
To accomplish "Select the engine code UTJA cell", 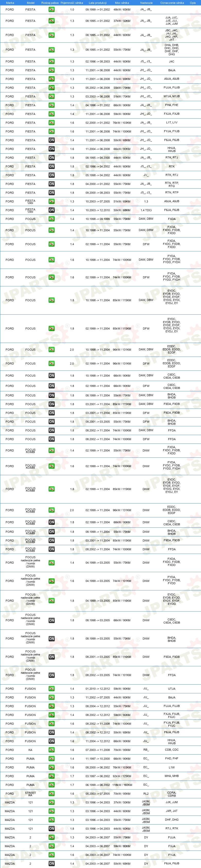I will pos(172,689).
